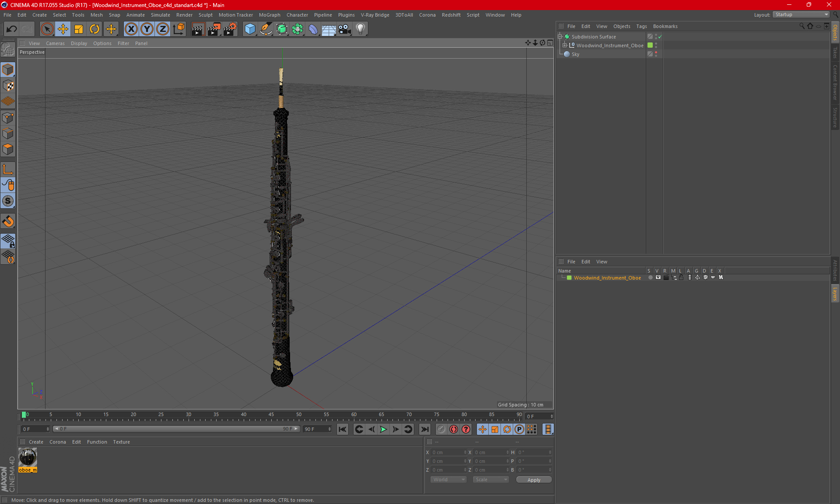Select the Live Selection tool
Viewport: 840px width, 504px height.
point(47,29)
